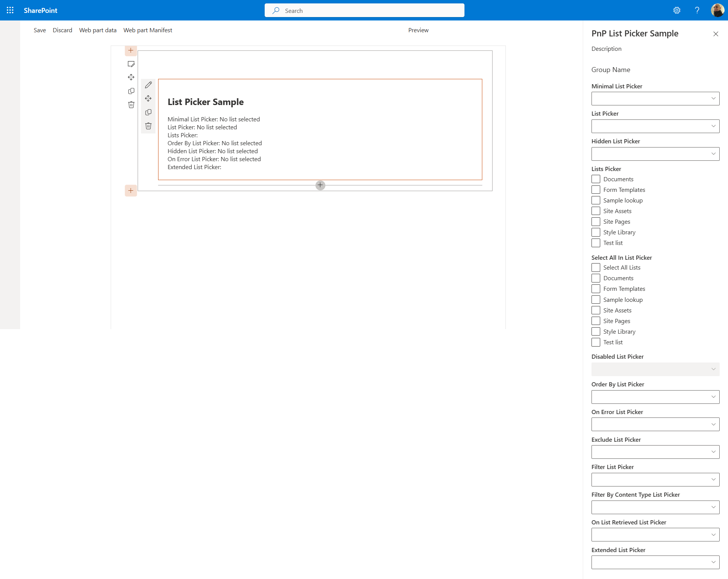Click Save to keep changes
Screen dimensions: 728x579
point(39,30)
